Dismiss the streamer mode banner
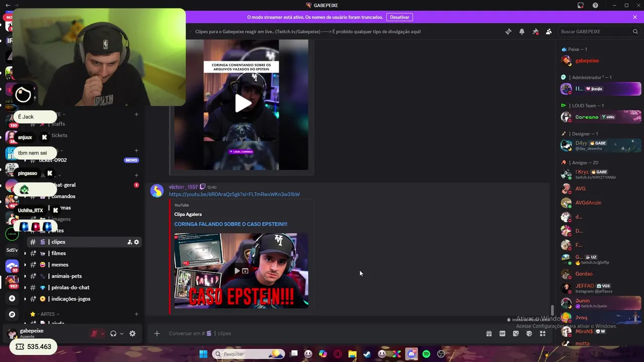 coord(635,17)
